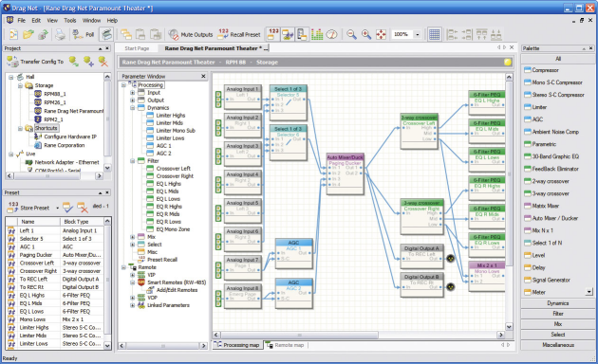Click Store Preset button
The width and height of the screenshot is (598, 364).
29,208
